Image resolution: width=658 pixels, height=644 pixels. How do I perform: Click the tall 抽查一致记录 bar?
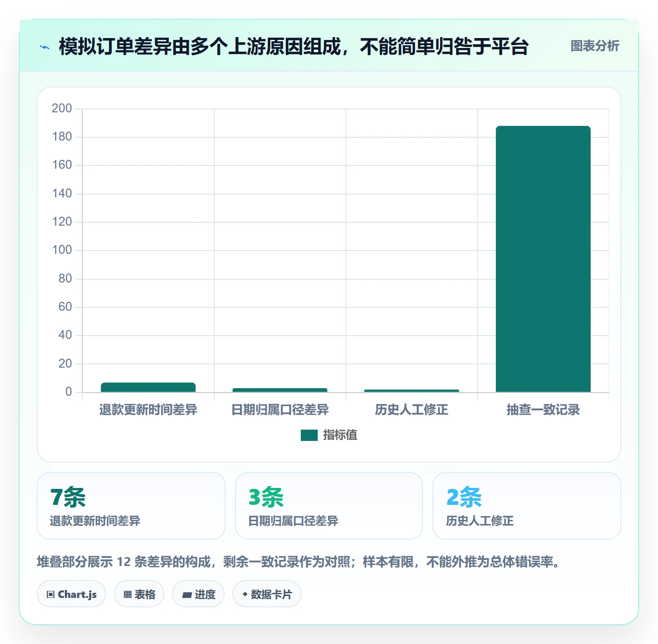[x=543, y=259]
